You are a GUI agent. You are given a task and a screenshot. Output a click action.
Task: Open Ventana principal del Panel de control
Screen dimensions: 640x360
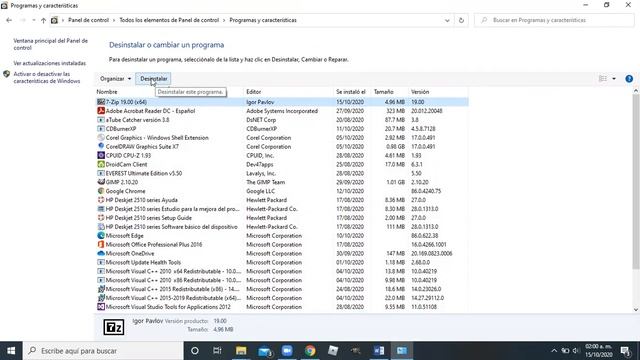(x=50, y=44)
